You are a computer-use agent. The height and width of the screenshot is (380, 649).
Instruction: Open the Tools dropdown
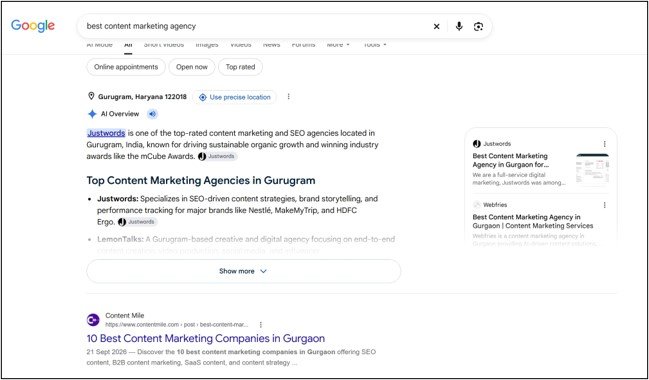coord(375,45)
